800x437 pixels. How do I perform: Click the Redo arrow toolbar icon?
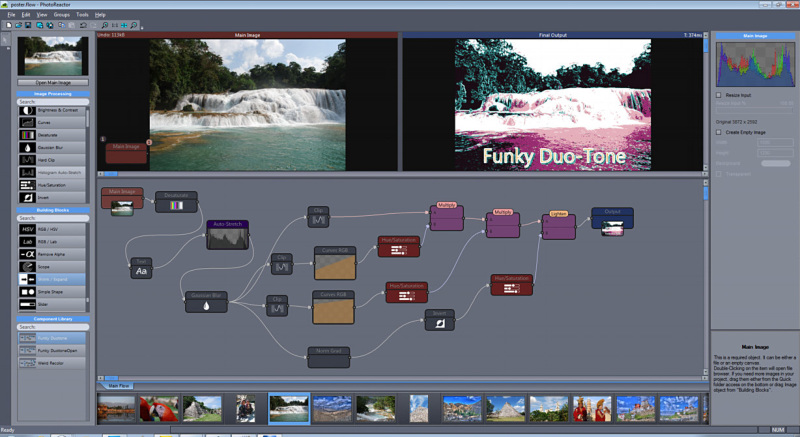tap(93, 25)
